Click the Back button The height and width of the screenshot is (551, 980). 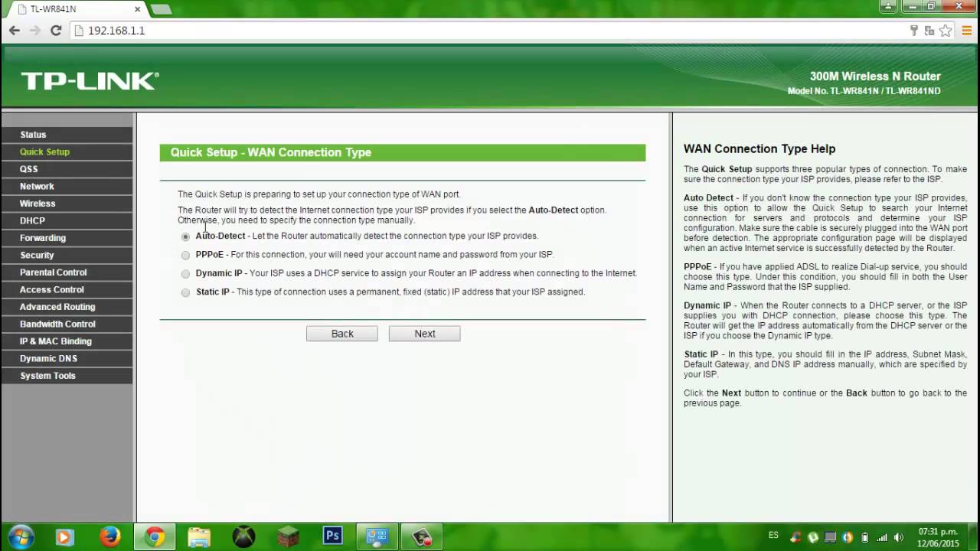tap(342, 334)
